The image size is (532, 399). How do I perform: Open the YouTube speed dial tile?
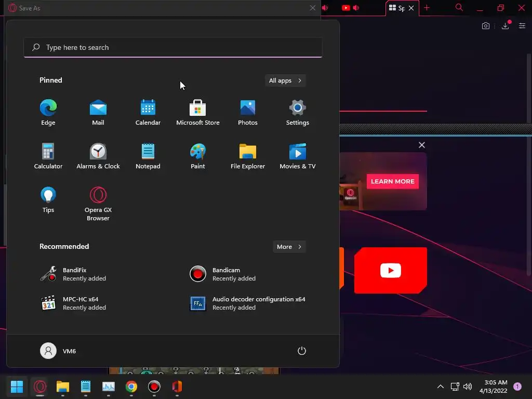tap(391, 270)
